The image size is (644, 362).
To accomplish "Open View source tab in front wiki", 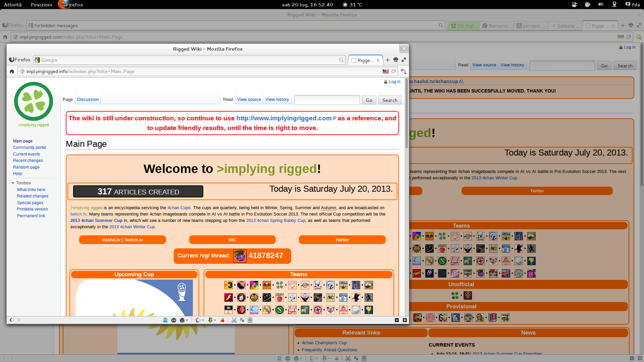I will pos(249,100).
